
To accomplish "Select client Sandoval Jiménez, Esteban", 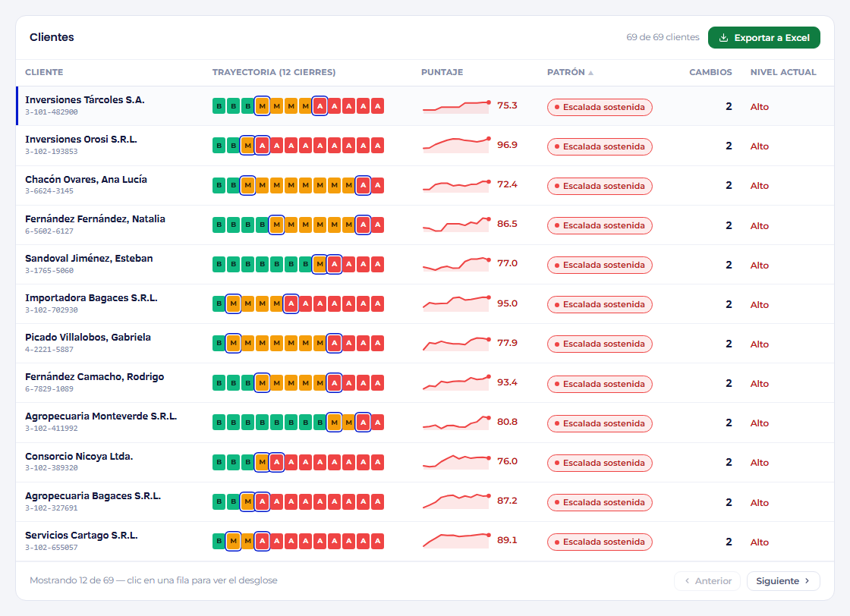I will point(425,265).
